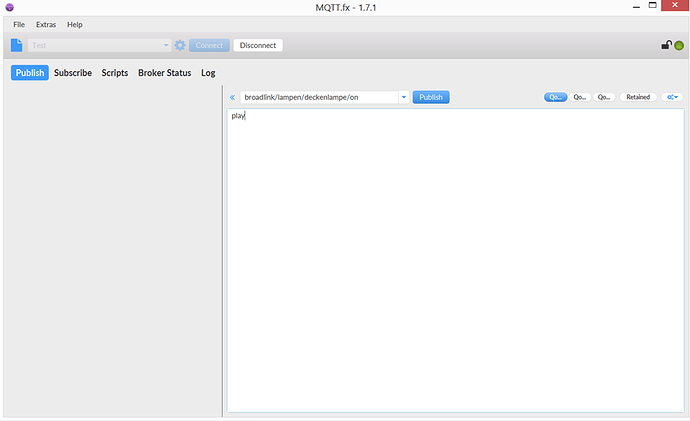
Task: Collapse the left panel with double-chevron icon
Action: pyautogui.click(x=232, y=98)
